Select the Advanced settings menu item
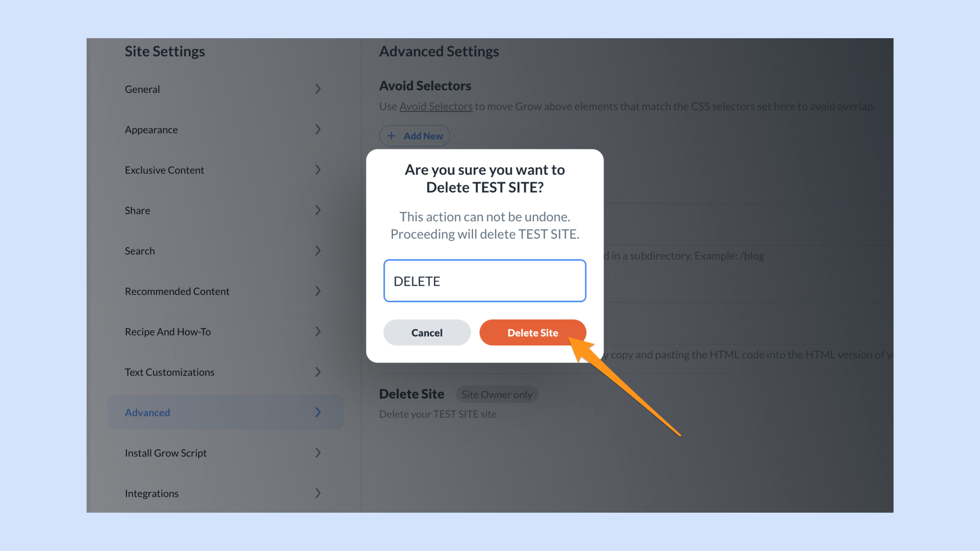The height and width of the screenshot is (551, 980). 225,412
